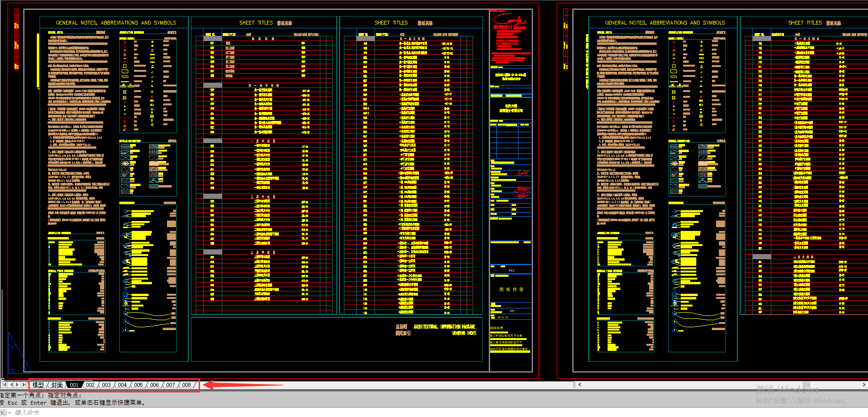Image resolution: width=868 pixels, height=417 pixels.
Task: Click ARCHITECTURAL INFORMATION PACKAGE text
Action: pyautogui.click(x=444, y=327)
